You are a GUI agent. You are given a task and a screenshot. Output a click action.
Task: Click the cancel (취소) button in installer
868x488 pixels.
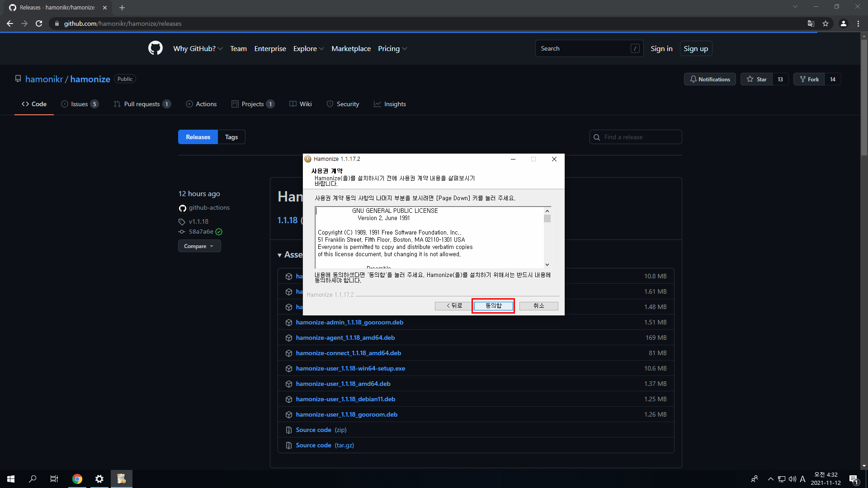click(539, 306)
